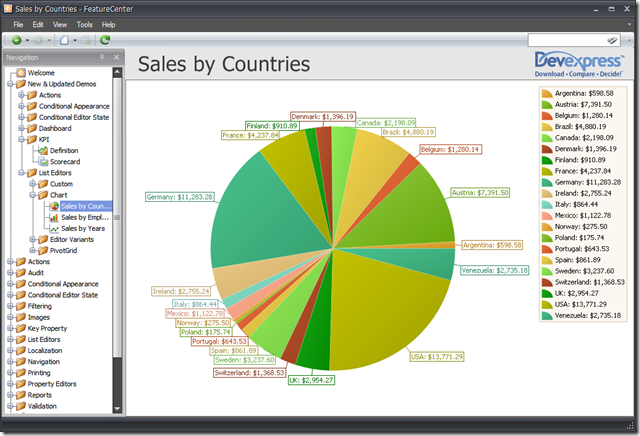Click the KPI Definition chart icon

pyautogui.click(x=43, y=151)
